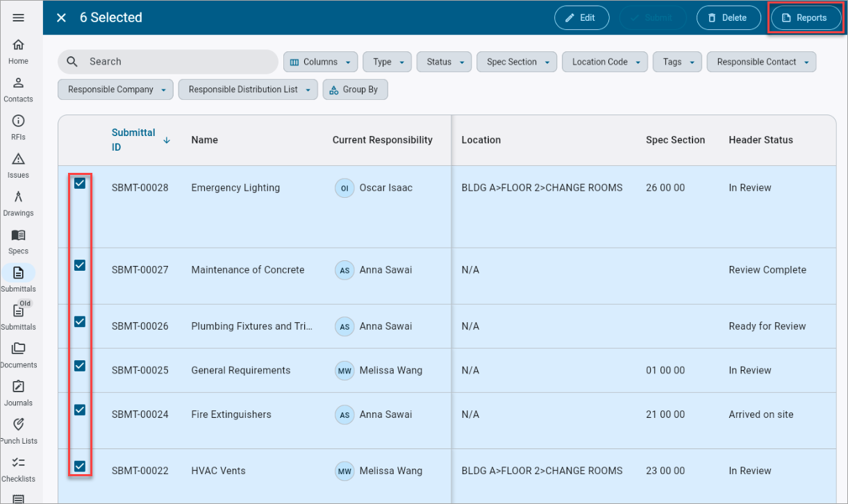Screen dimensions: 848x504
Task: Open the hamburger navigation menu
Action: (19, 17)
